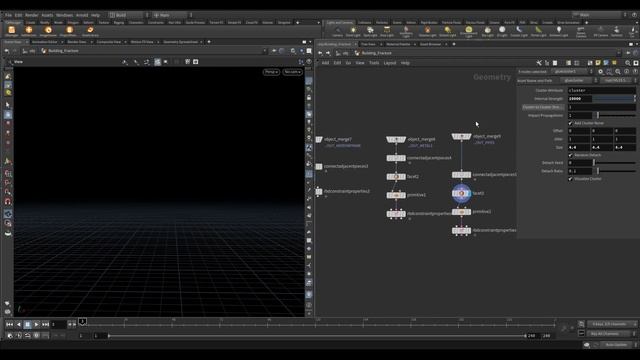Adjust the Impact Propagation slider
Viewport: 640px width, 360px height.
pos(614,115)
